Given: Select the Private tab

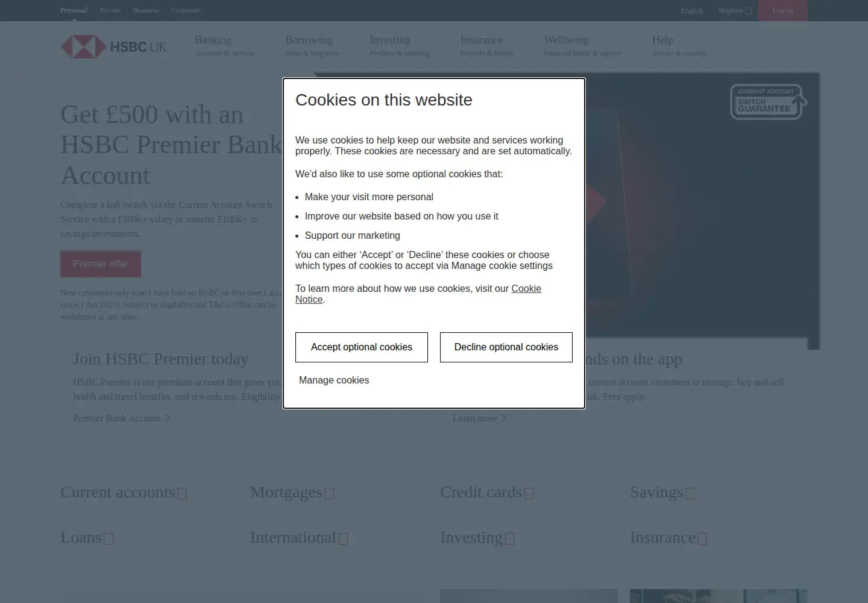Looking at the screenshot, I should click(110, 10).
